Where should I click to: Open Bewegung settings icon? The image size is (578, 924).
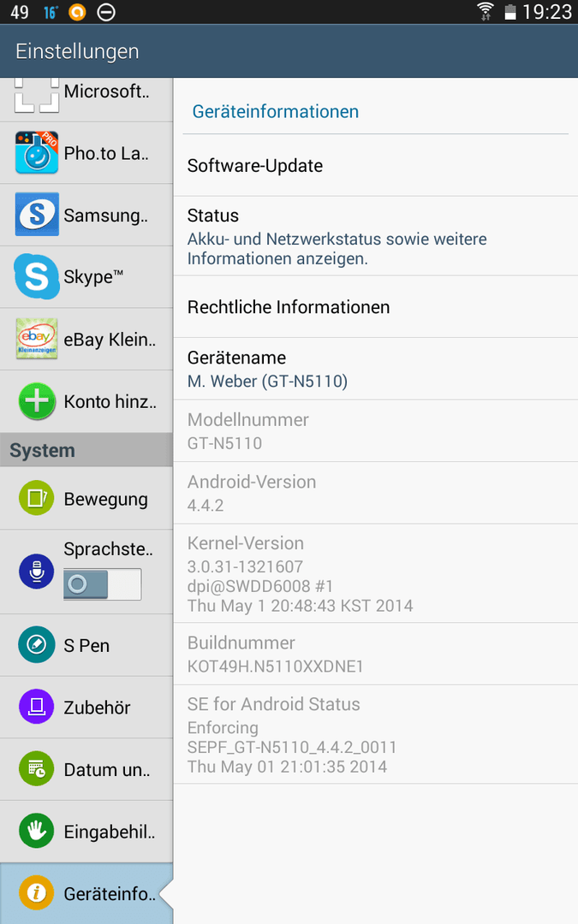pyautogui.click(x=37, y=498)
